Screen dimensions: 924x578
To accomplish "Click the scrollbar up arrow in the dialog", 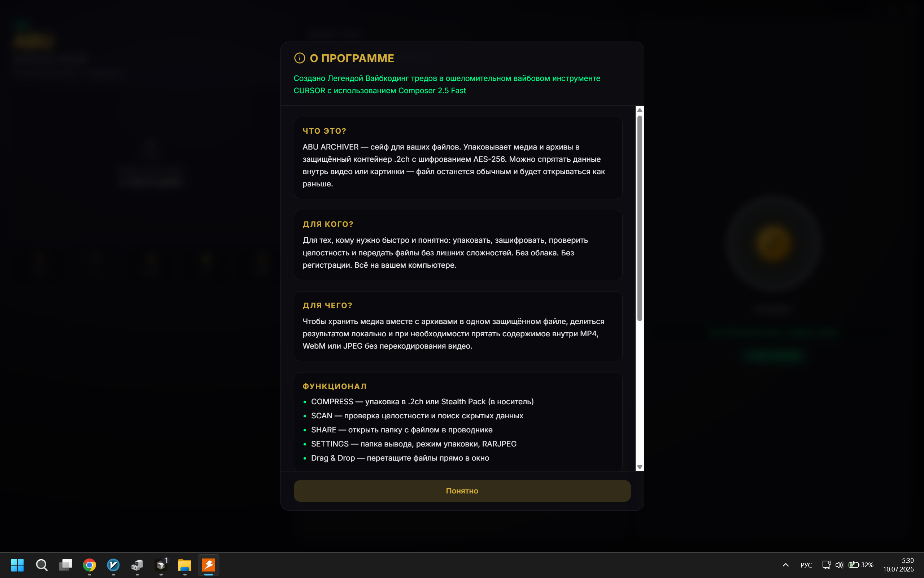I will [640, 111].
